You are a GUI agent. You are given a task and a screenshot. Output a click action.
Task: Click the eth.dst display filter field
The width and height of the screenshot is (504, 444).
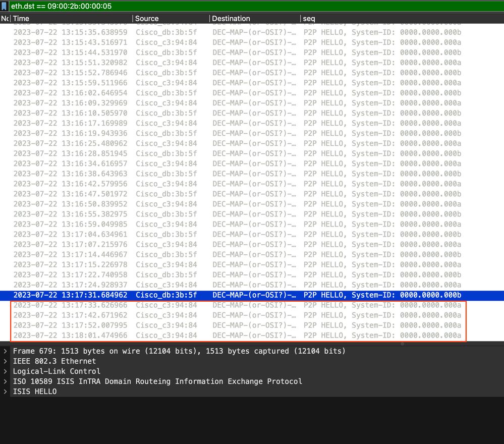[256, 6]
